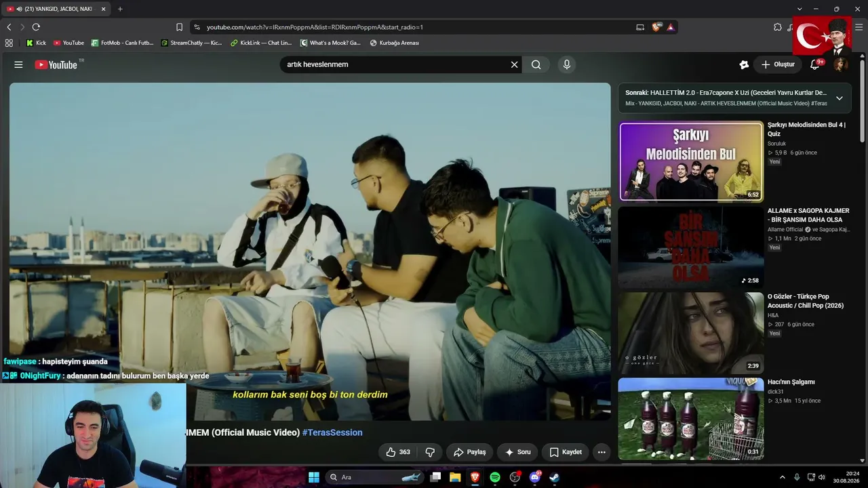Open the #TerasSession hashtag link

[332, 432]
